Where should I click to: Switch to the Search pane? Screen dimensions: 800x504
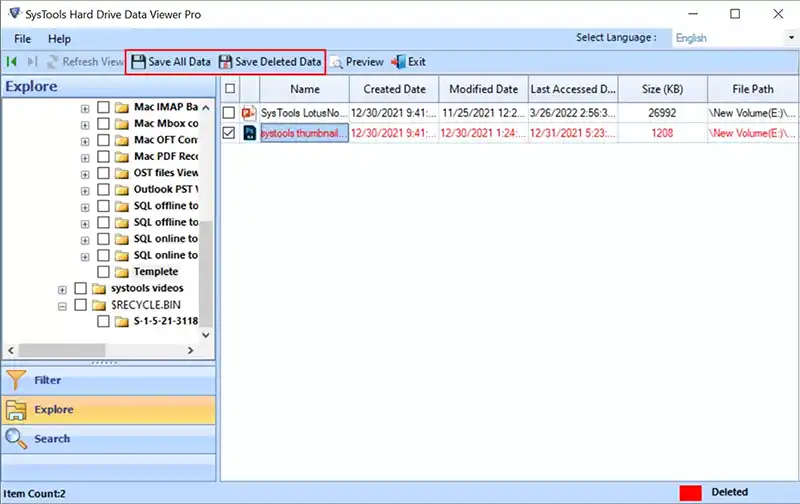pyautogui.click(x=109, y=439)
